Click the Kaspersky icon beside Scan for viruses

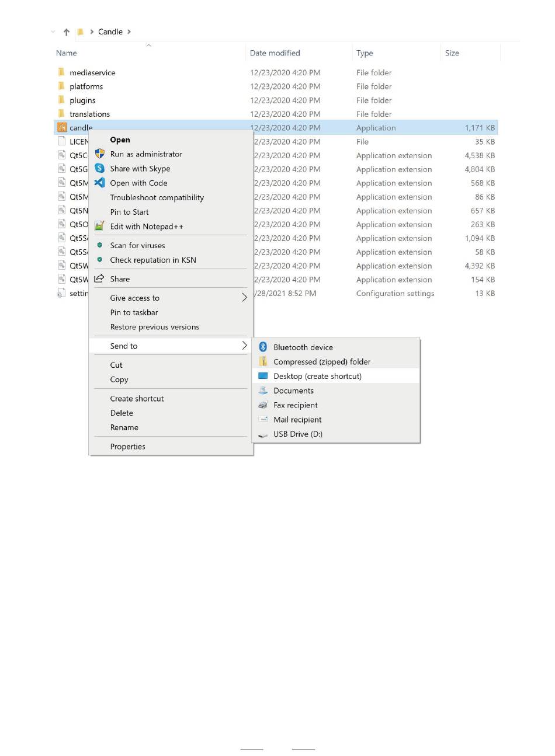point(99,245)
